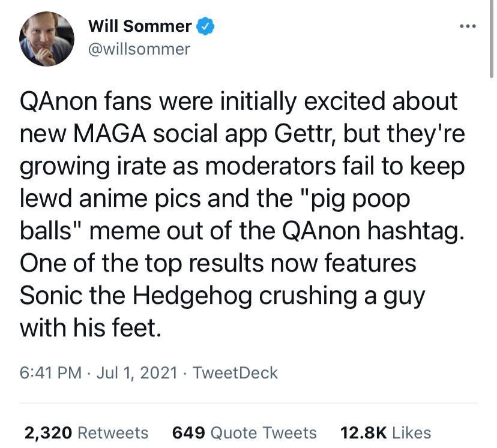Image resolution: width=497 pixels, height=448 pixels.
Task: Click the display name Will Sommer
Action: (x=140, y=26)
